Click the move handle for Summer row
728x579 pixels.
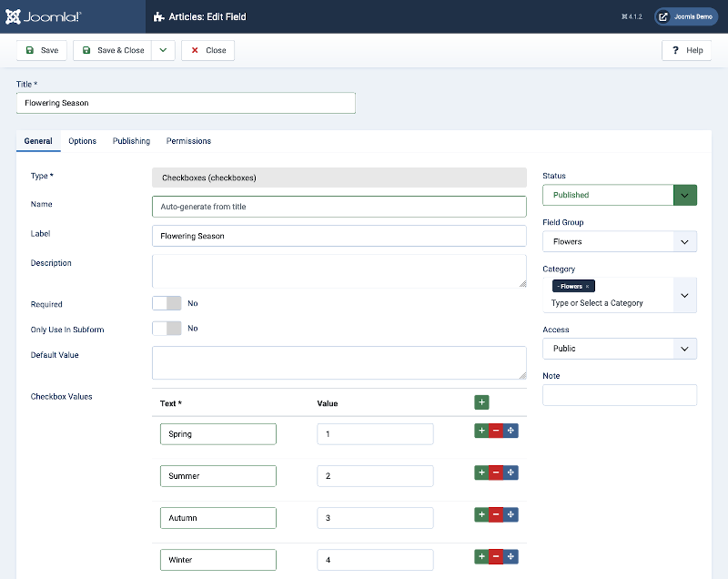pyautogui.click(x=511, y=472)
